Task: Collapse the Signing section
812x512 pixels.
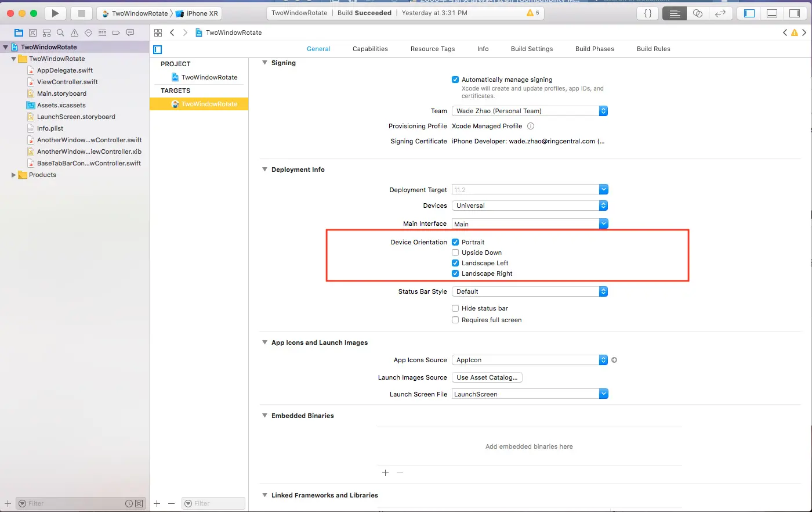Action: pos(264,63)
